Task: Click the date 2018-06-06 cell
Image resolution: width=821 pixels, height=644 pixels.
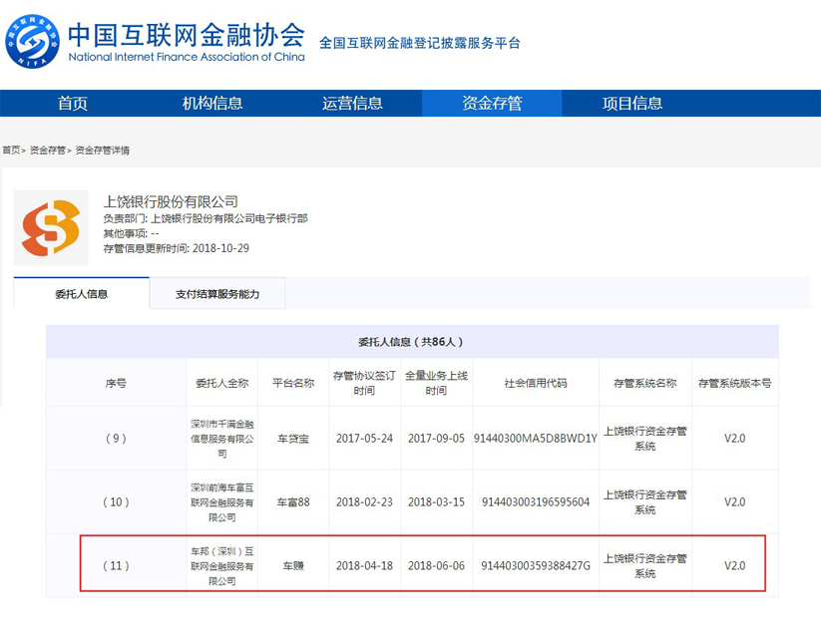Action: pyautogui.click(x=436, y=566)
